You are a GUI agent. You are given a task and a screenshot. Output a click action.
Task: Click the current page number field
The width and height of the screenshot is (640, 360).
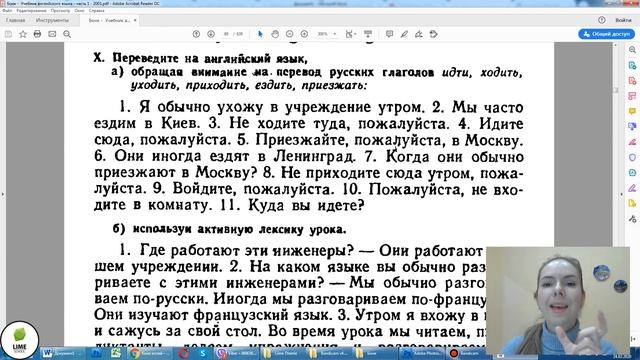click(x=227, y=34)
